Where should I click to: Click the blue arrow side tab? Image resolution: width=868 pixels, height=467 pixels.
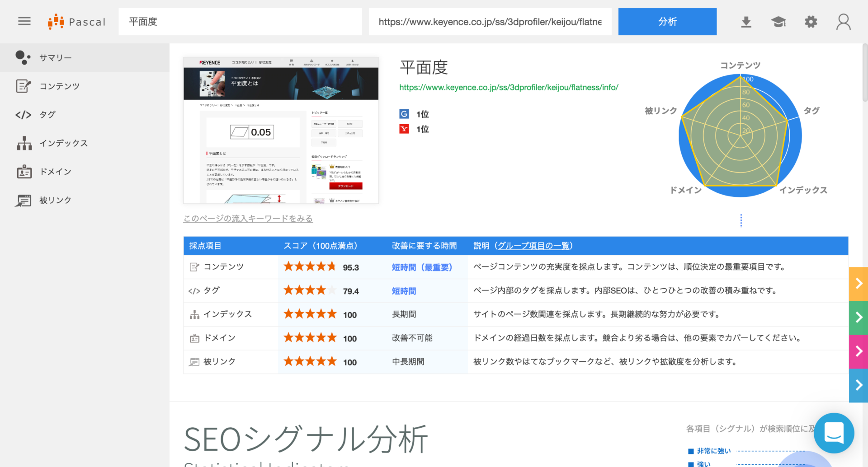[859, 385]
